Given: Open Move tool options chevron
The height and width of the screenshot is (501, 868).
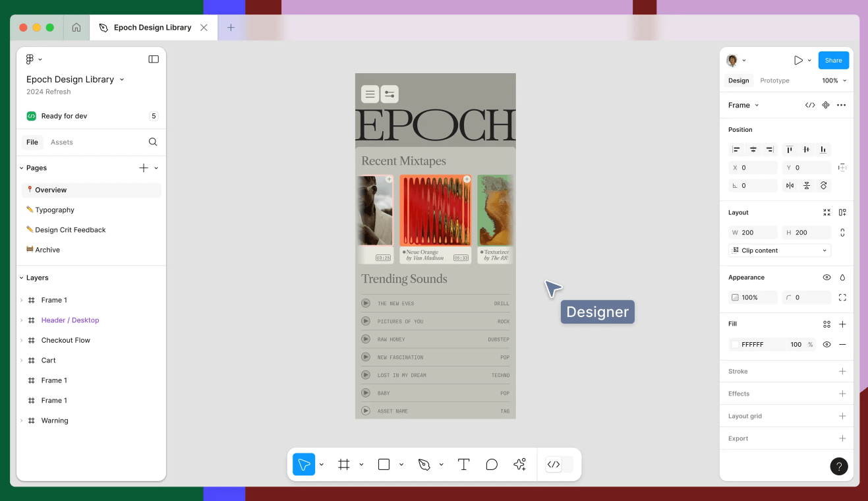Looking at the screenshot, I should click(x=322, y=465).
